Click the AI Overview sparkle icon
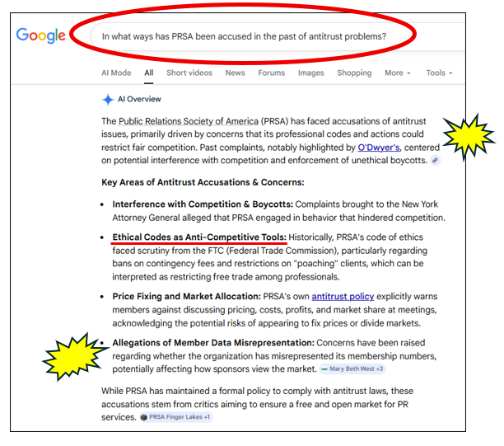 tap(107, 100)
